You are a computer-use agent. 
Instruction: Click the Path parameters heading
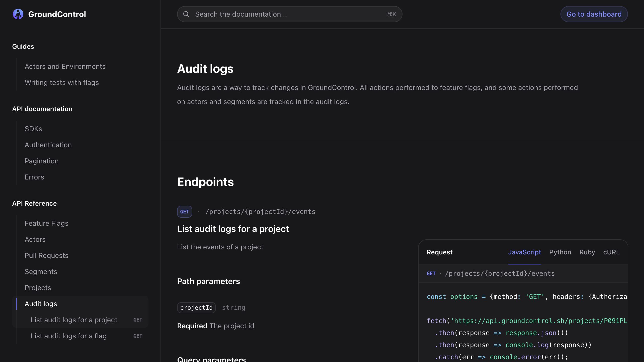(x=209, y=281)
